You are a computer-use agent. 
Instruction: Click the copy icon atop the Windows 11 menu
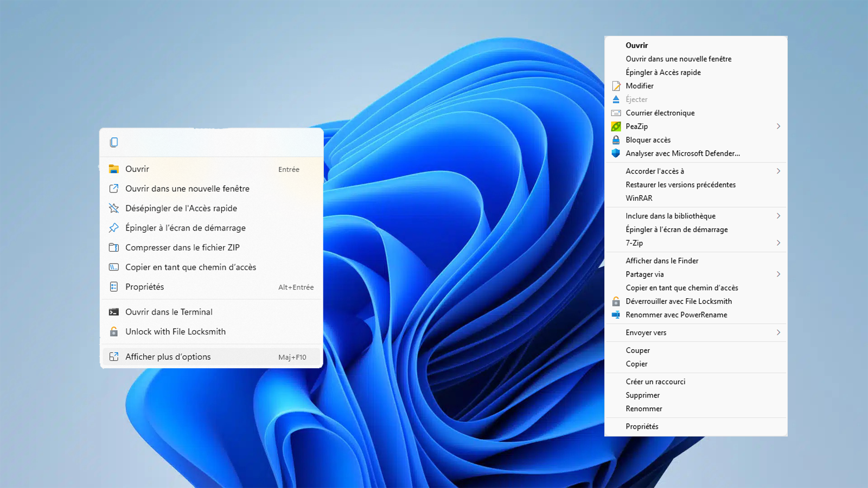[x=114, y=142]
